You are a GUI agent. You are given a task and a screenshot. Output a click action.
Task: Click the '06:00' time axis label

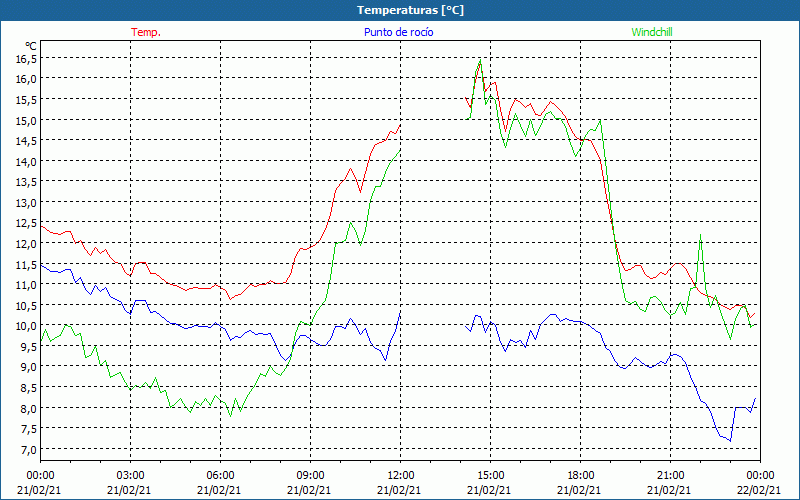(x=220, y=476)
